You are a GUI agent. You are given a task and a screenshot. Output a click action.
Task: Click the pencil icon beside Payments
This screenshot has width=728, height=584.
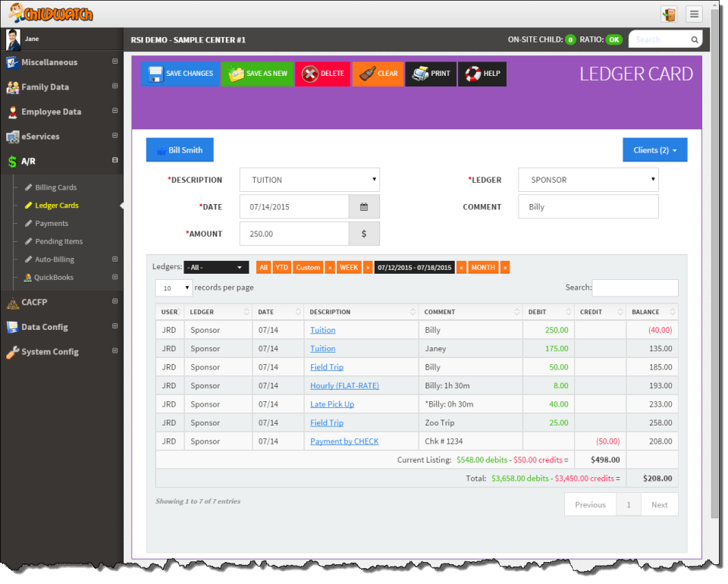[x=28, y=223]
